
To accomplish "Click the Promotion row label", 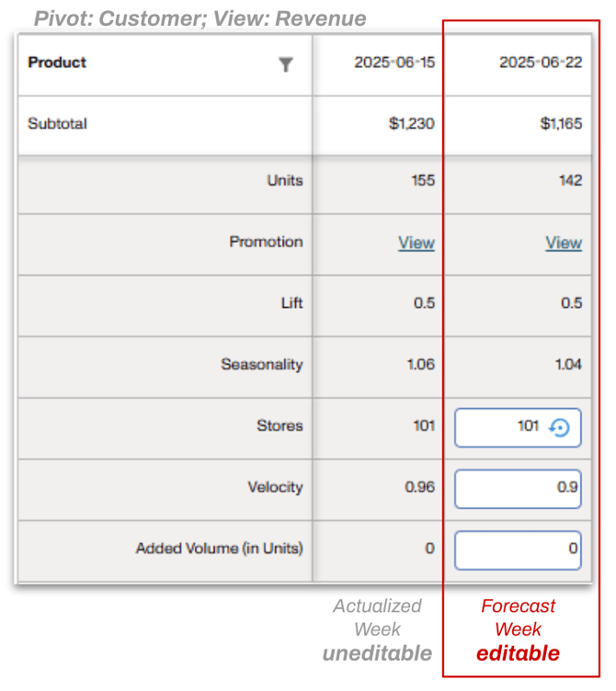I will pyautogui.click(x=266, y=242).
